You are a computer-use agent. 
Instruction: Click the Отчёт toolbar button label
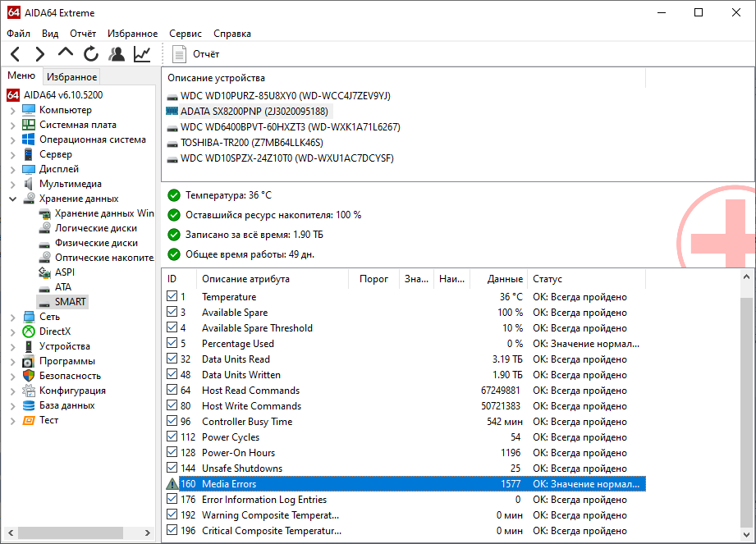[x=206, y=54]
